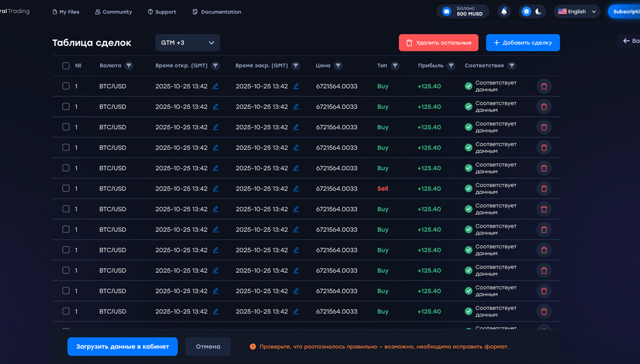Edit the close time in the Sell row

296,188
